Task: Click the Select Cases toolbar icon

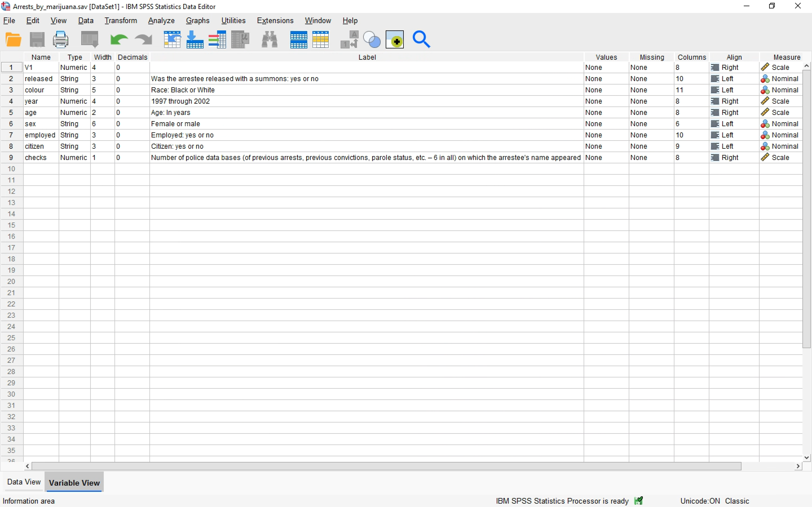Action: click(321, 39)
